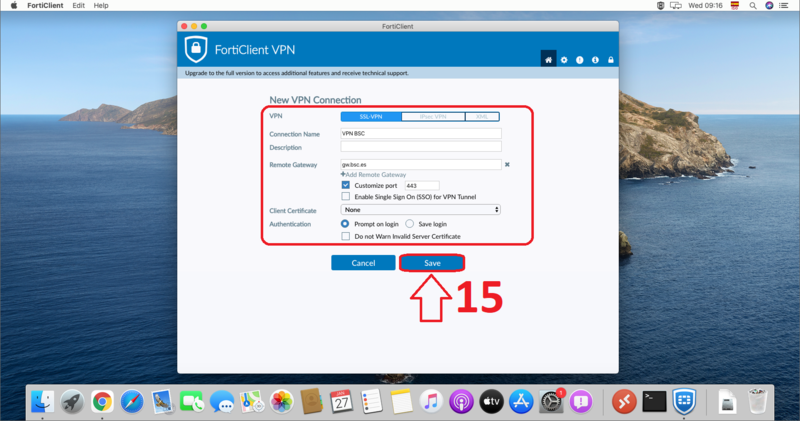Check Do not Warn Invalid Server Certificate
The height and width of the screenshot is (421, 800).
tap(346, 237)
